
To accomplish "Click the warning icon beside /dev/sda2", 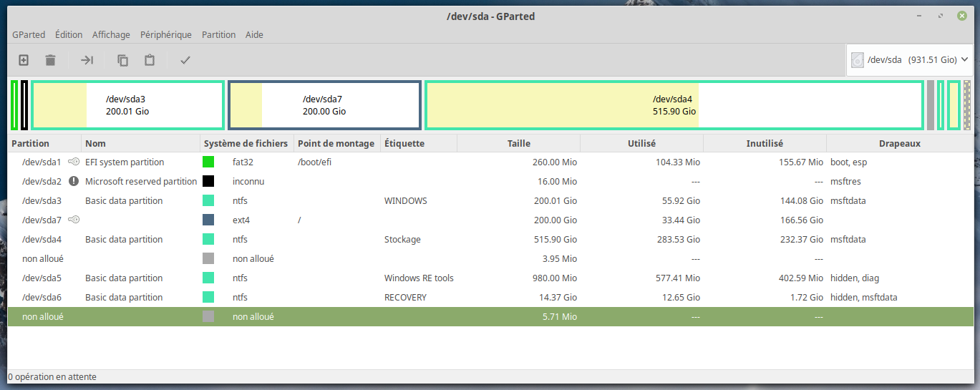I will 74,182.
